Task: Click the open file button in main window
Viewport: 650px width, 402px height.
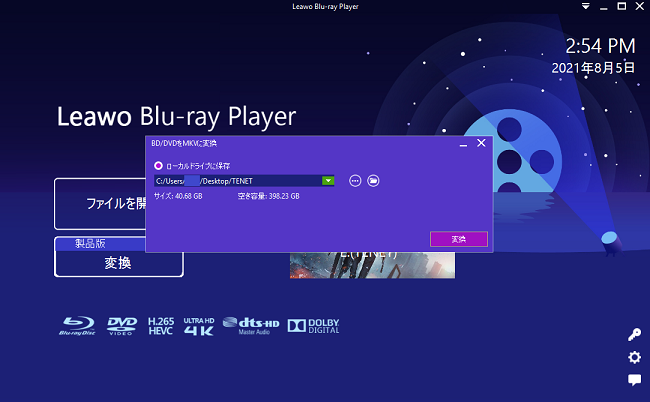Action: pyautogui.click(x=100, y=204)
